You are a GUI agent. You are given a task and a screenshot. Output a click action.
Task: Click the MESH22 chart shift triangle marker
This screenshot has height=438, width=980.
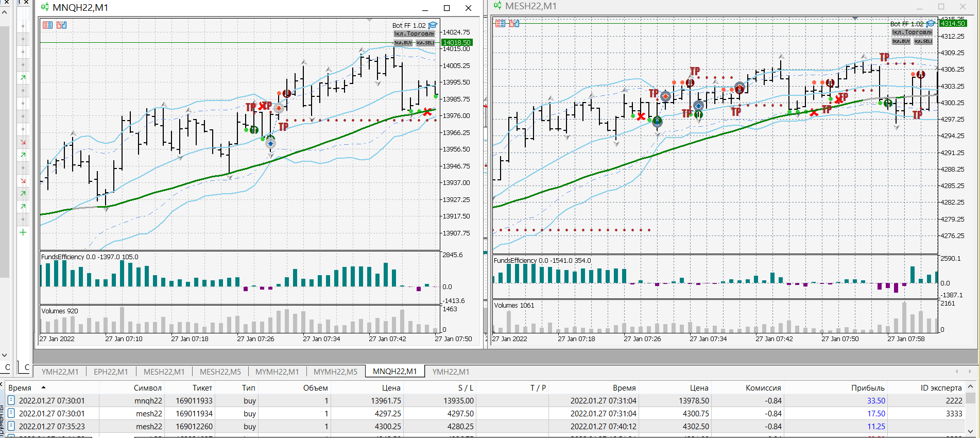[855, 18]
